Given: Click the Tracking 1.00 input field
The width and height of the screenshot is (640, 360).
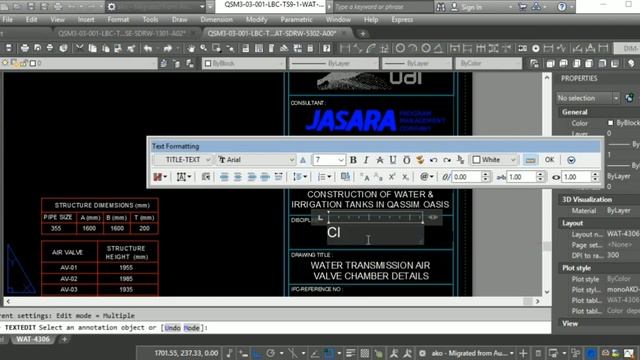Looking at the screenshot, I should [521, 177].
